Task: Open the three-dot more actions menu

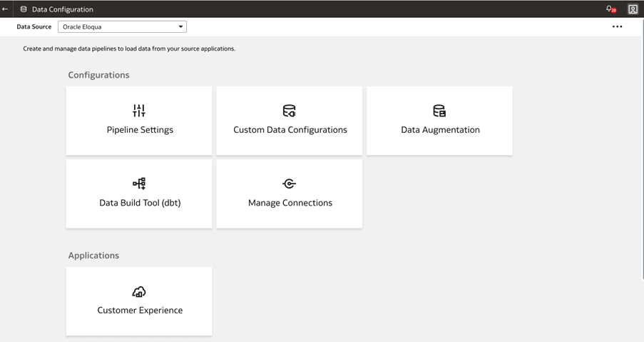Action: pos(617,27)
